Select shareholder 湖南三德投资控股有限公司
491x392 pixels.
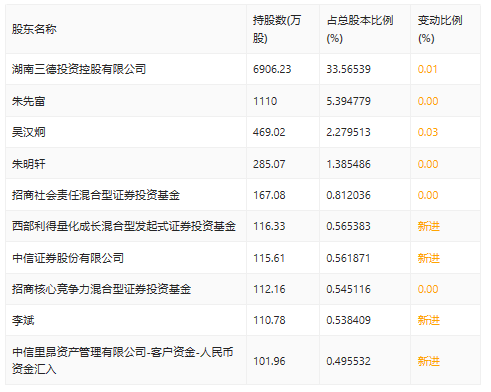click(x=79, y=69)
